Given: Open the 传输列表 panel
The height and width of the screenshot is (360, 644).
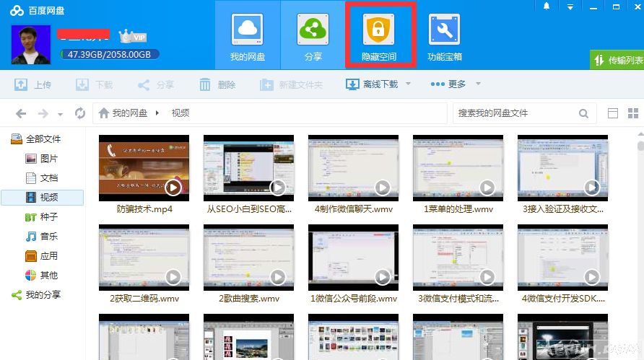Looking at the screenshot, I should click(617, 60).
